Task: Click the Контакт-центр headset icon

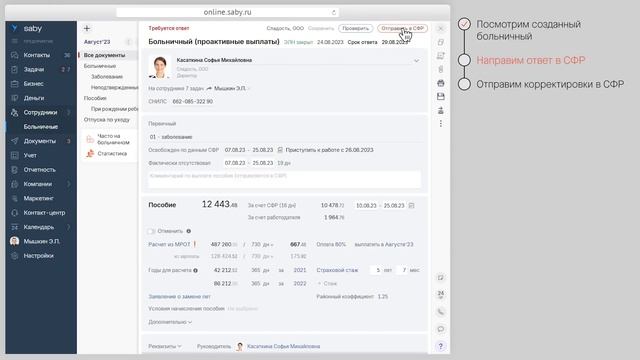Action: click(x=15, y=213)
